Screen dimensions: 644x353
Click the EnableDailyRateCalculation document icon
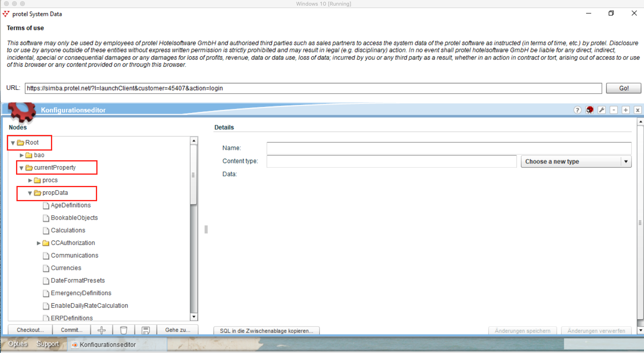pyautogui.click(x=46, y=306)
